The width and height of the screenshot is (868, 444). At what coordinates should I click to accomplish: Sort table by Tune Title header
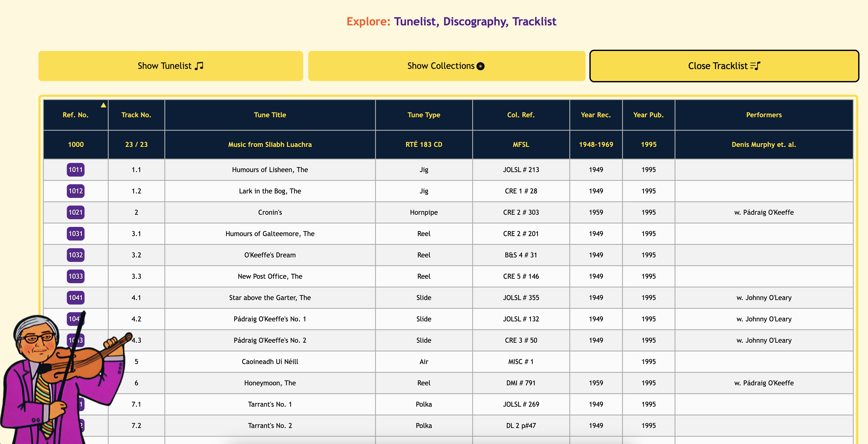[x=270, y=115]
